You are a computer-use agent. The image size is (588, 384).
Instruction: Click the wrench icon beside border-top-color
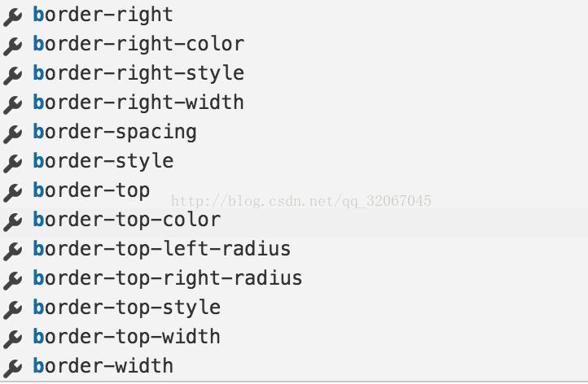(13, 222)
